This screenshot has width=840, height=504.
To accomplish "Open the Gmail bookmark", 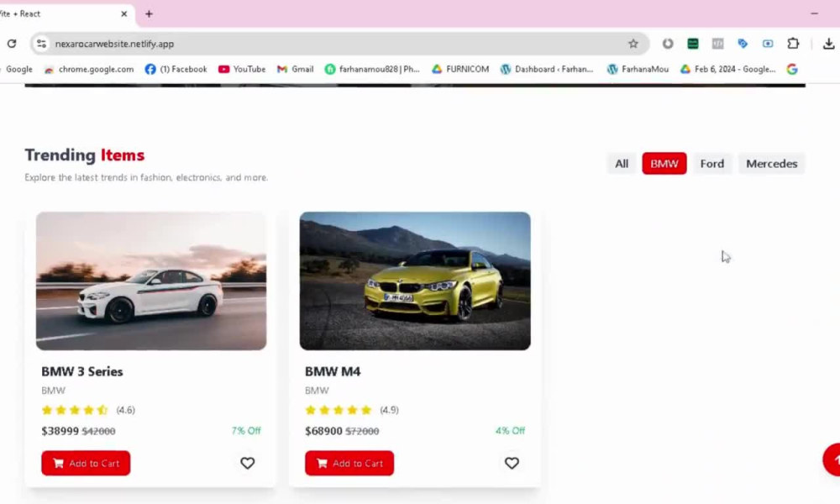I will click(295, 69).
